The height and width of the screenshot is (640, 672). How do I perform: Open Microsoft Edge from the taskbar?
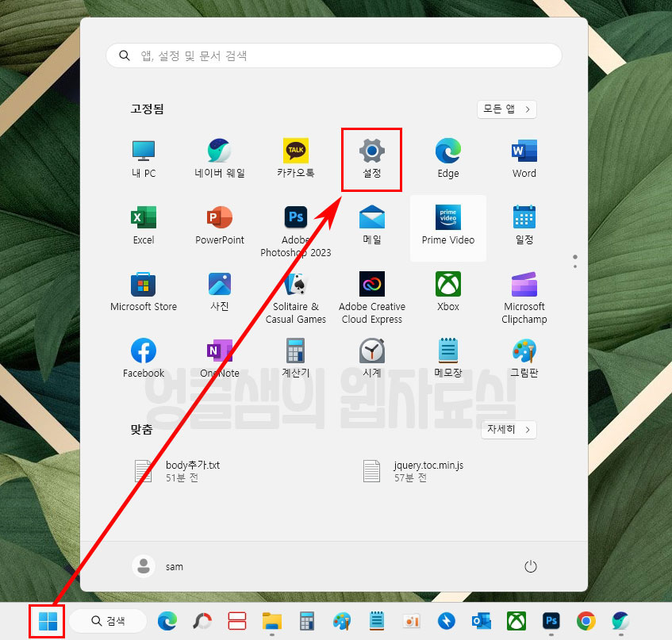pos(167,621)
